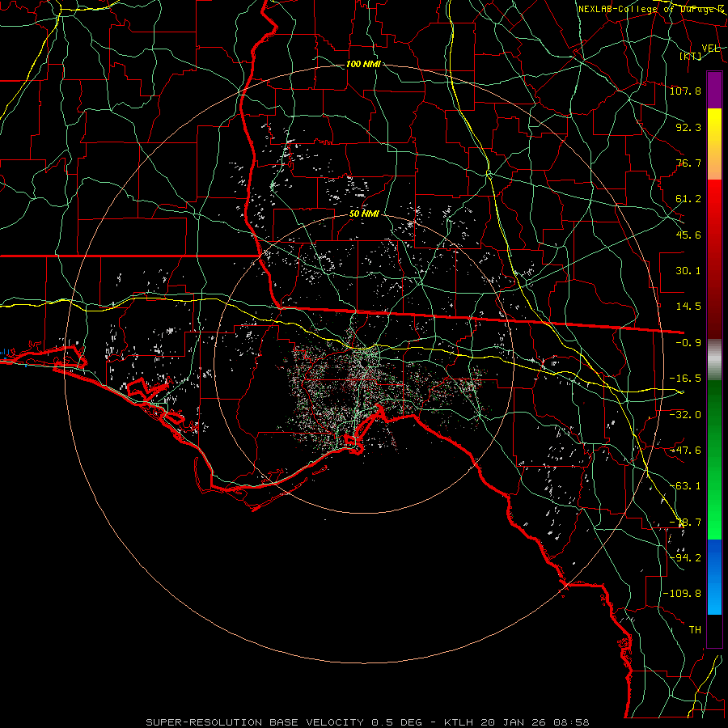Select the 107.8 velocity scale value

click(x=685, y=91)
